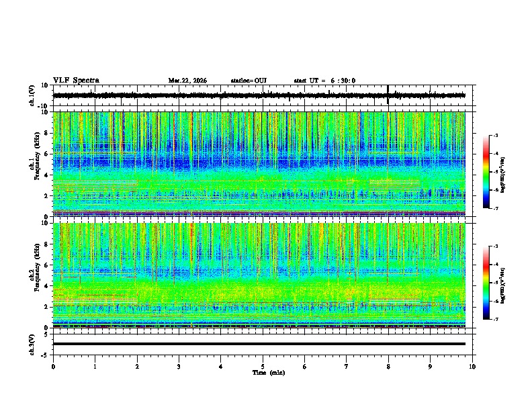Screen dimensions: 532x411
Task: Click time axis tick label "6"
Action: click(x=305, y=367)
